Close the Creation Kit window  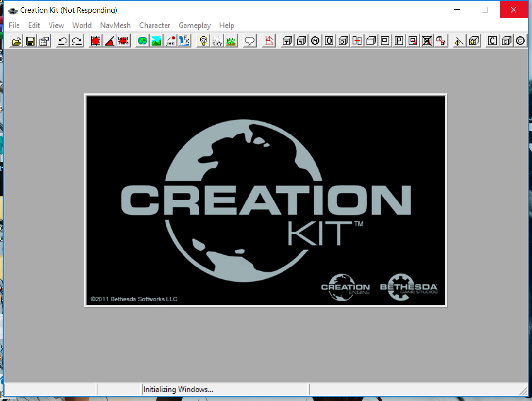(514, 10)
